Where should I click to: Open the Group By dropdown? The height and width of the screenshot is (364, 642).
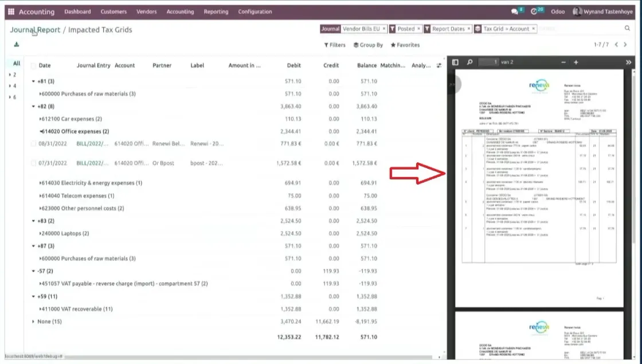368,45
